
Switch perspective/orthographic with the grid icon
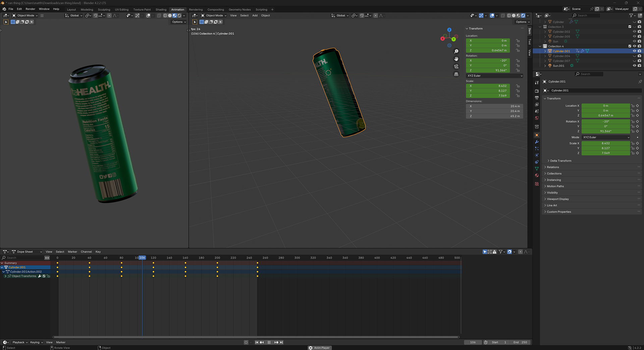click(456, 74)
